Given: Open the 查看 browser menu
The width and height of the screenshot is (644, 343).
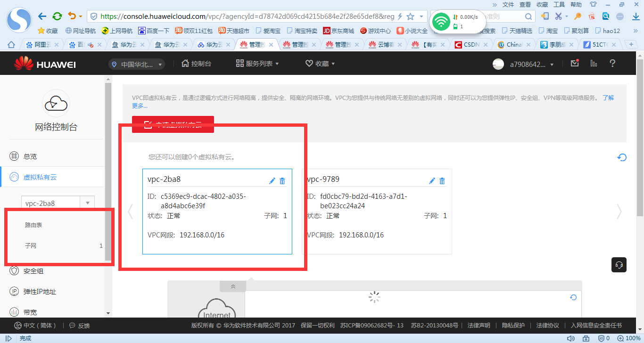Looking at the screenshot, I should coord(525,4).
